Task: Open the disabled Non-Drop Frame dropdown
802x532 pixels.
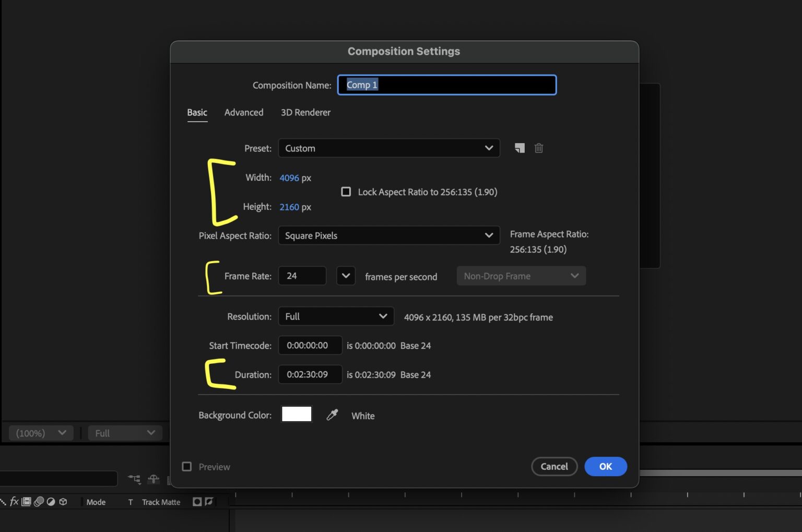Action: point(521,276)
